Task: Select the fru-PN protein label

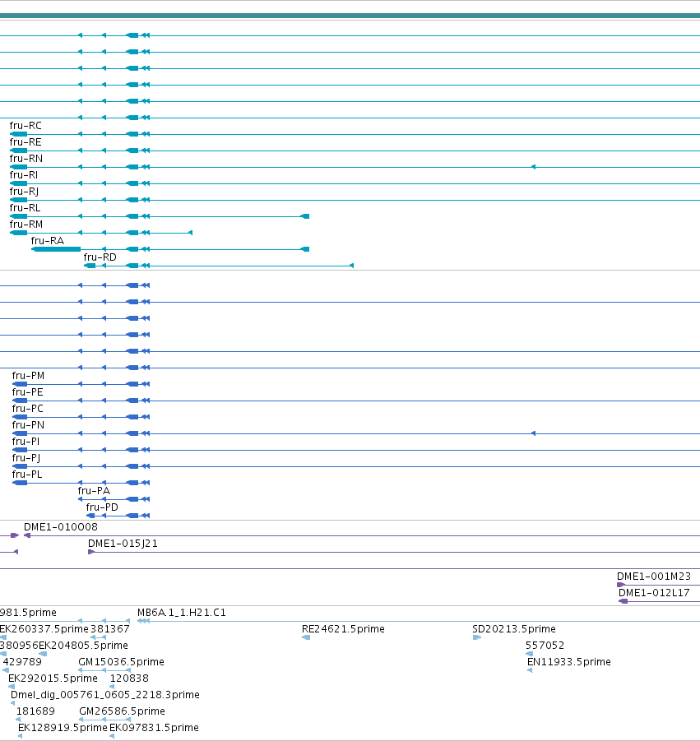Action: click(x=28, y=425)
